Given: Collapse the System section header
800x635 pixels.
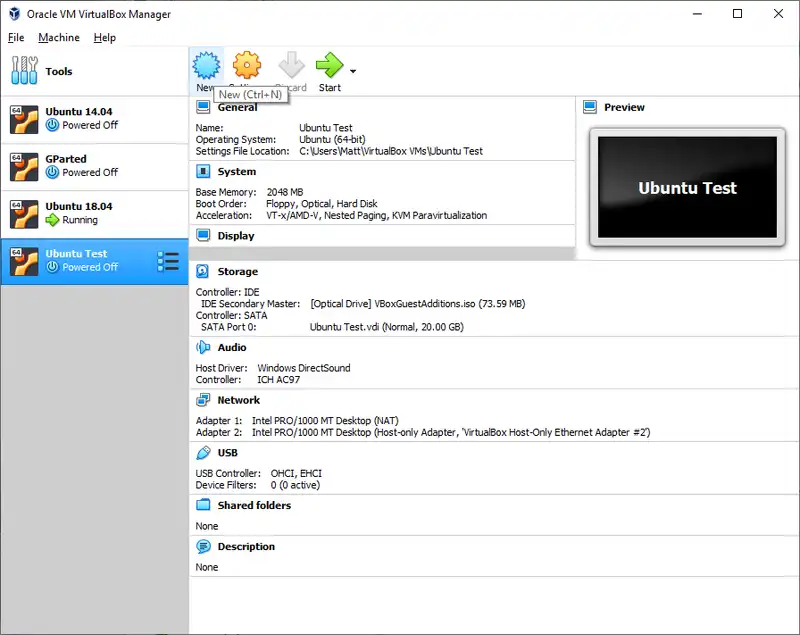Looking at the screenshot, I should [x=236, y=172].
